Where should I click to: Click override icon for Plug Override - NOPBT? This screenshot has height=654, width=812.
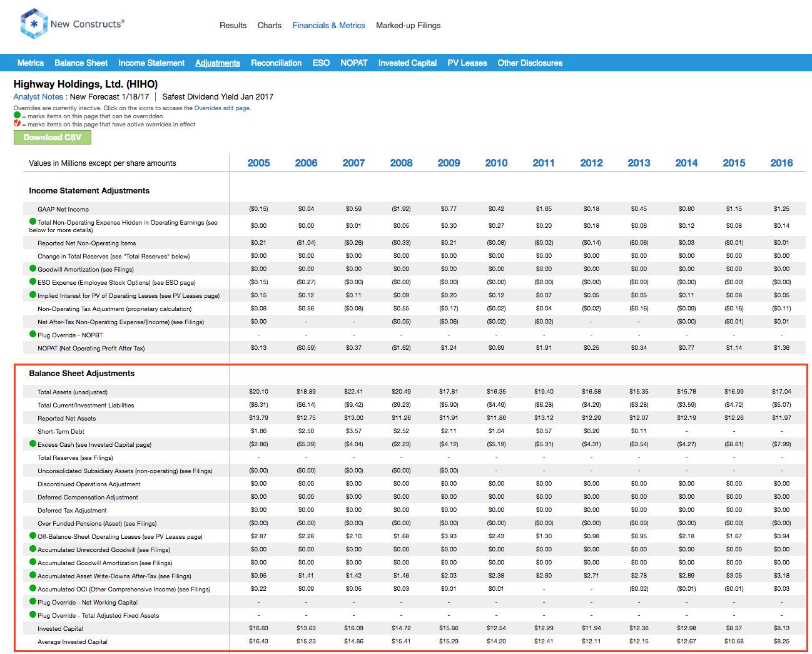(x=33, y=334)
